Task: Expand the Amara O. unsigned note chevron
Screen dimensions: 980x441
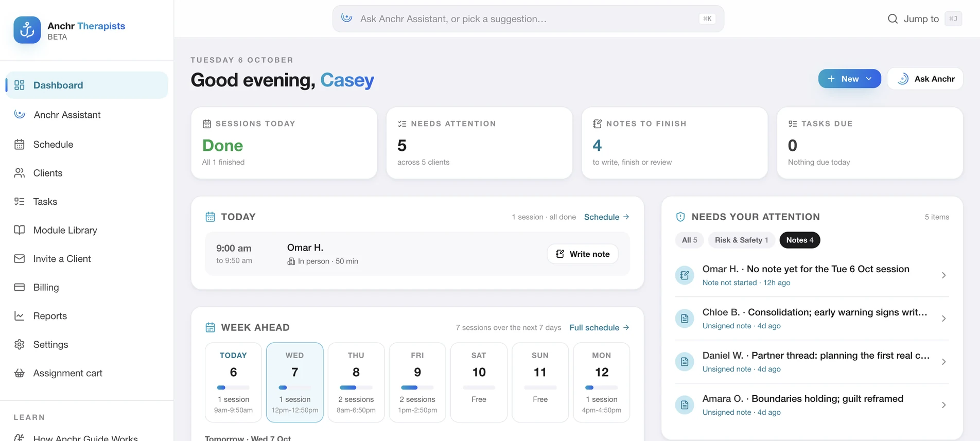Action: [x=943, y=405]
